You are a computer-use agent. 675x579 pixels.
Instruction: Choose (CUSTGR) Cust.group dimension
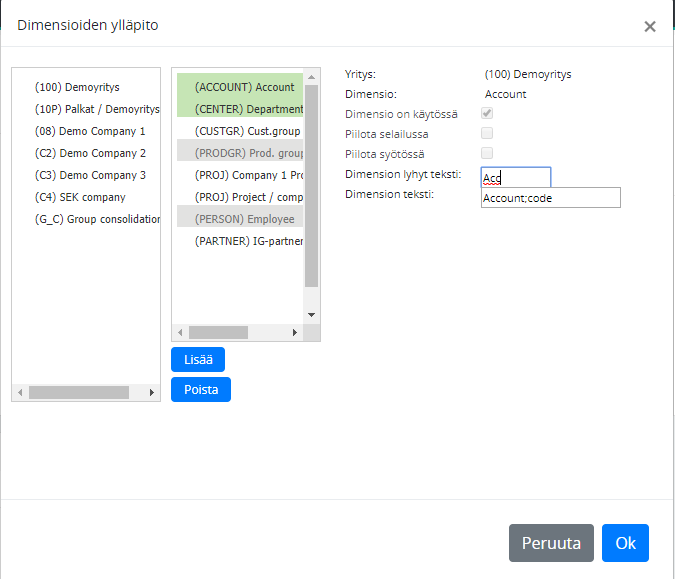(x=248, y=131)
